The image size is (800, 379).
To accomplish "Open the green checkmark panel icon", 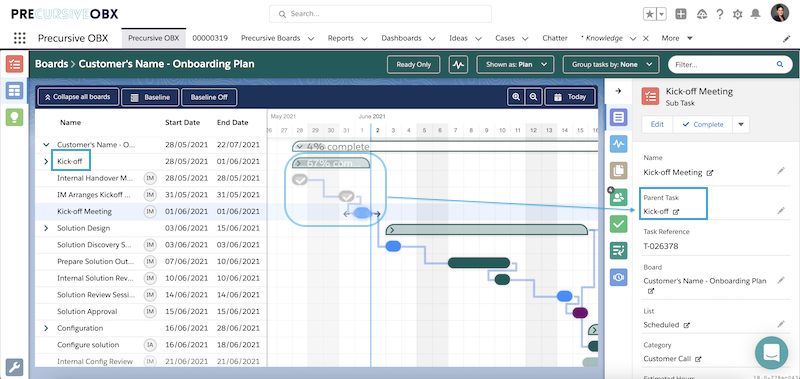I will [618, 223].
